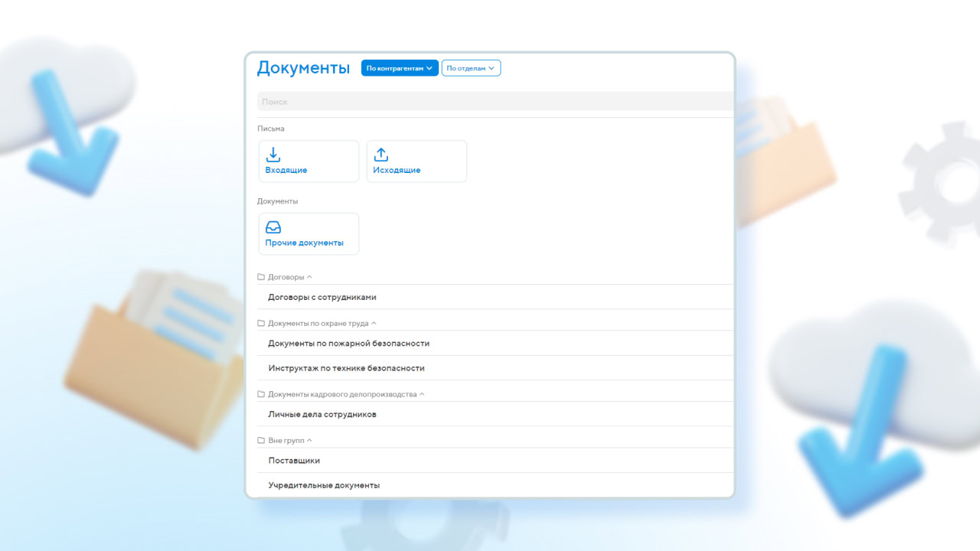Collapse the Вне групп section chevron
The width and height of the screenshot is (980, 551).
click(x=310, y=440)
